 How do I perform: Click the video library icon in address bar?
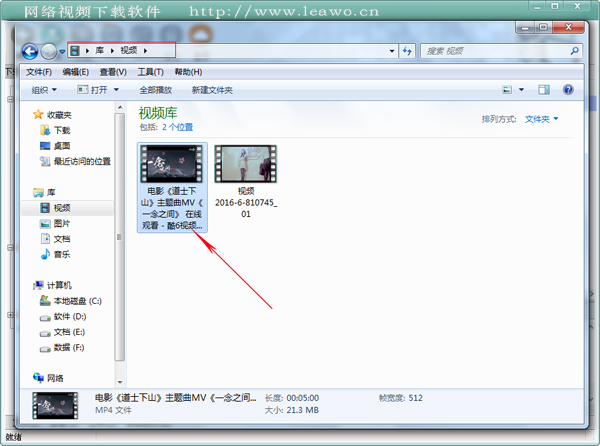pyautogui.click(x=75, y=50)
